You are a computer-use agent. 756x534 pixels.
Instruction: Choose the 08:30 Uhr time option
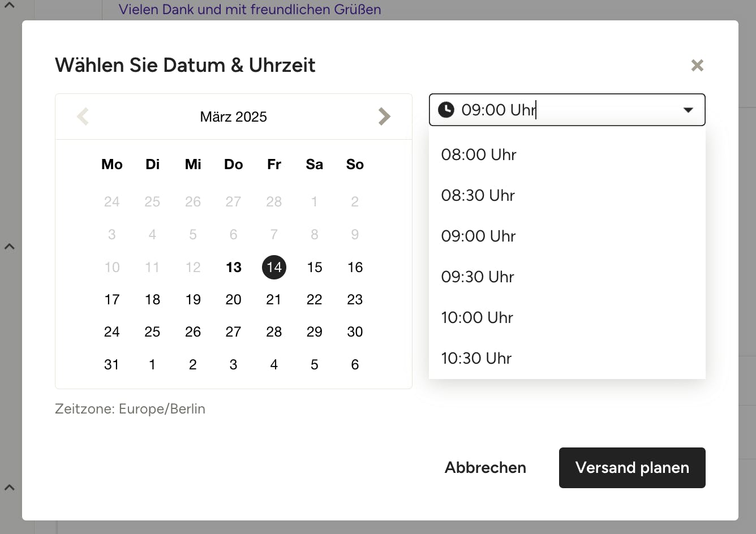pos(478,195)
